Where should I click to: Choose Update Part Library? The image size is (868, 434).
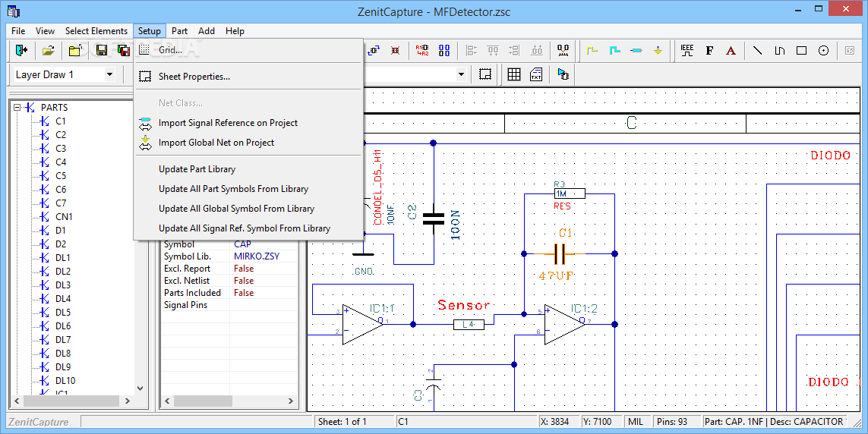coord(248,169)
